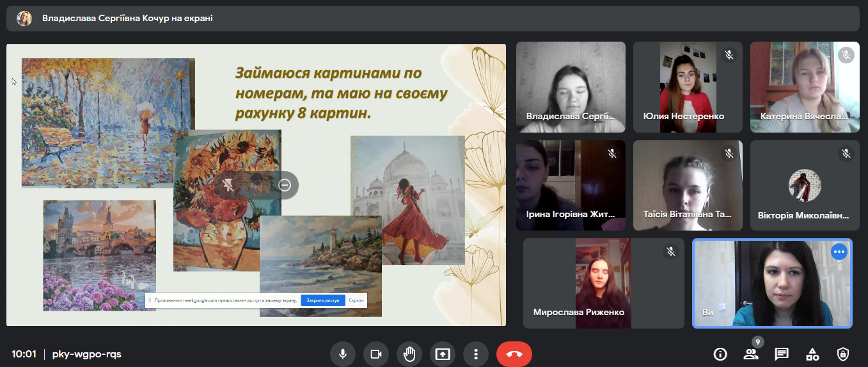The height and width of the screenshot is (367, 868).
Task: Open the activities panel icon
Action: (x=812, y=354)
